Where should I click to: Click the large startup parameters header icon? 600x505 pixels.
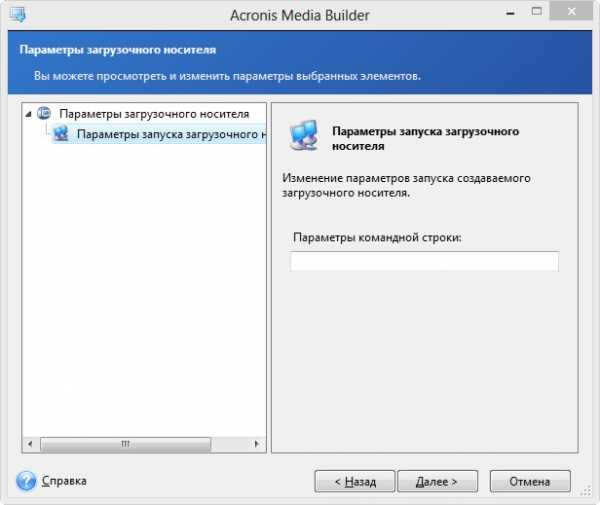[303, 135]
